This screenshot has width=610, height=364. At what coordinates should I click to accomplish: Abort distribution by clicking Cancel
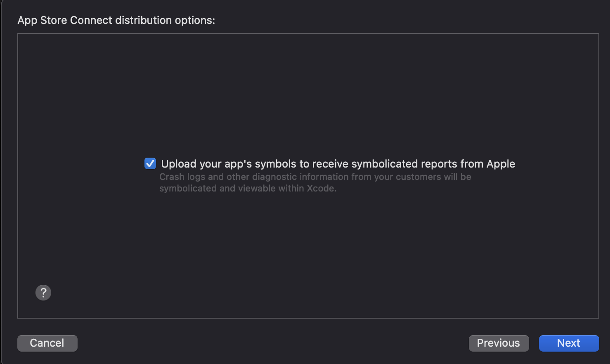pyautogui.click(x=47, y=343)
